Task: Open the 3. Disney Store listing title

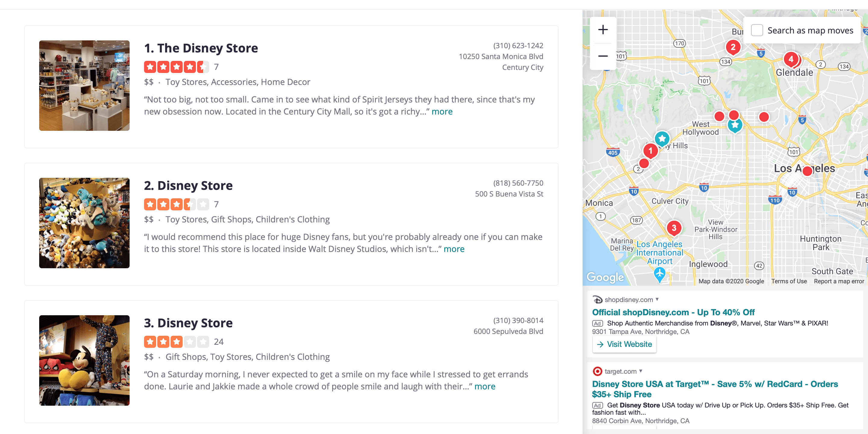Action: (188, 323)
